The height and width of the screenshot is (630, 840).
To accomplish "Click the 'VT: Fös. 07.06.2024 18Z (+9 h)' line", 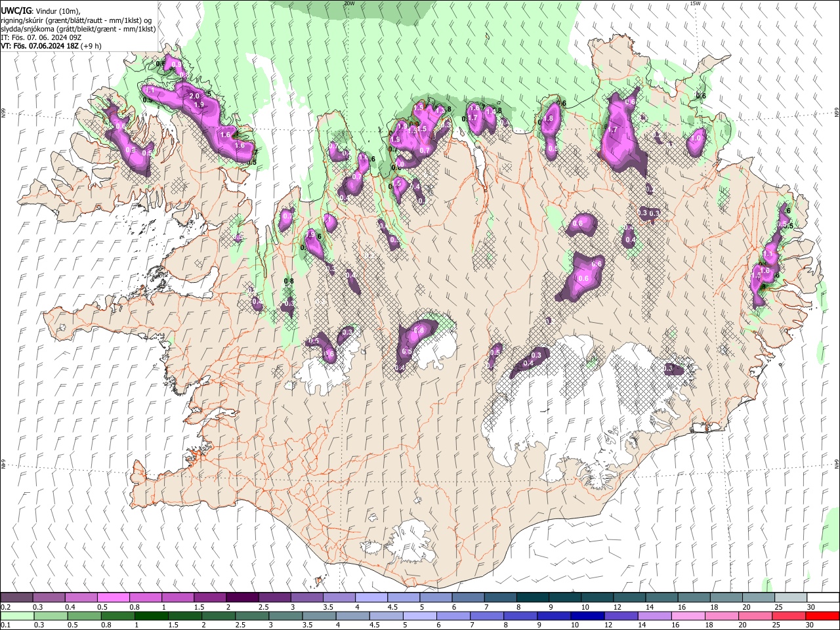I will (x=51, y=46).
